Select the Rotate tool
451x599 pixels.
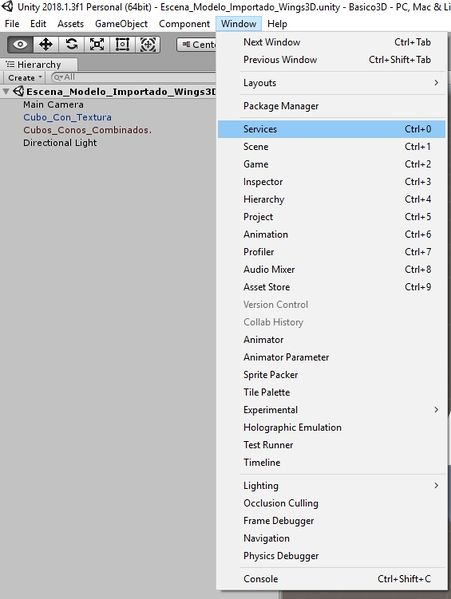point(71,45)
